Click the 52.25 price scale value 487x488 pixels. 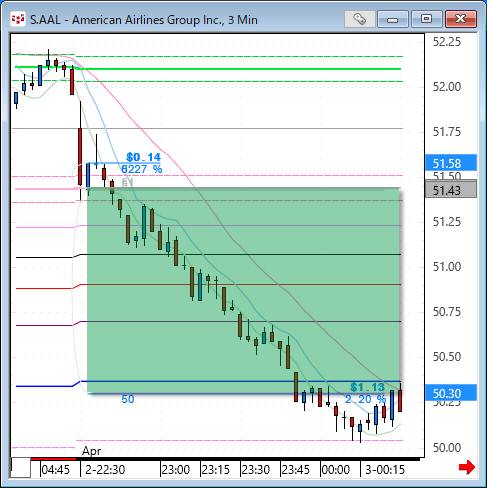[x=447, y=42]
